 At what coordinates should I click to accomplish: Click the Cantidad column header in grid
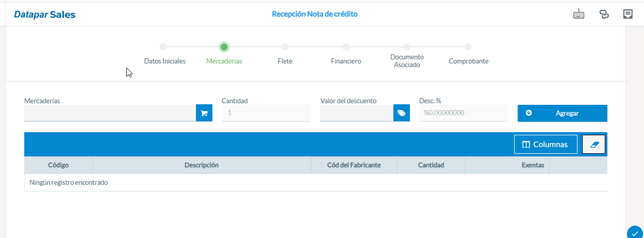click(431, 165)
